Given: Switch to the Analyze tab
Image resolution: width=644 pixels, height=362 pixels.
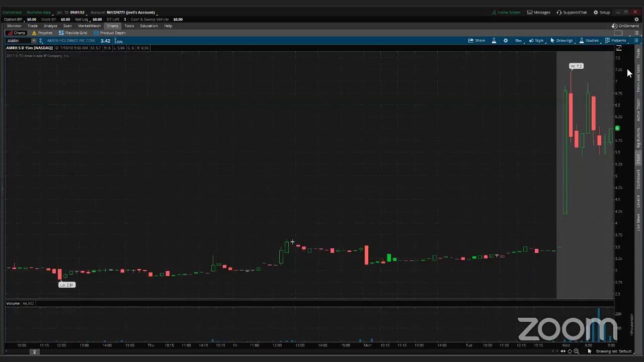Looking at the screenshot, I should pyautogui.click(x=50, y=26).
